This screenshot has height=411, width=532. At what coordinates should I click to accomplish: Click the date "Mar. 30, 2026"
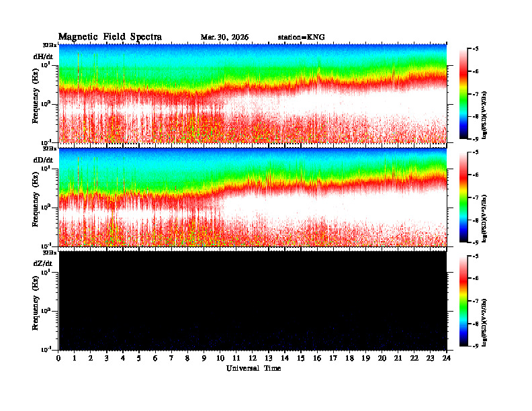click(224, 38)
